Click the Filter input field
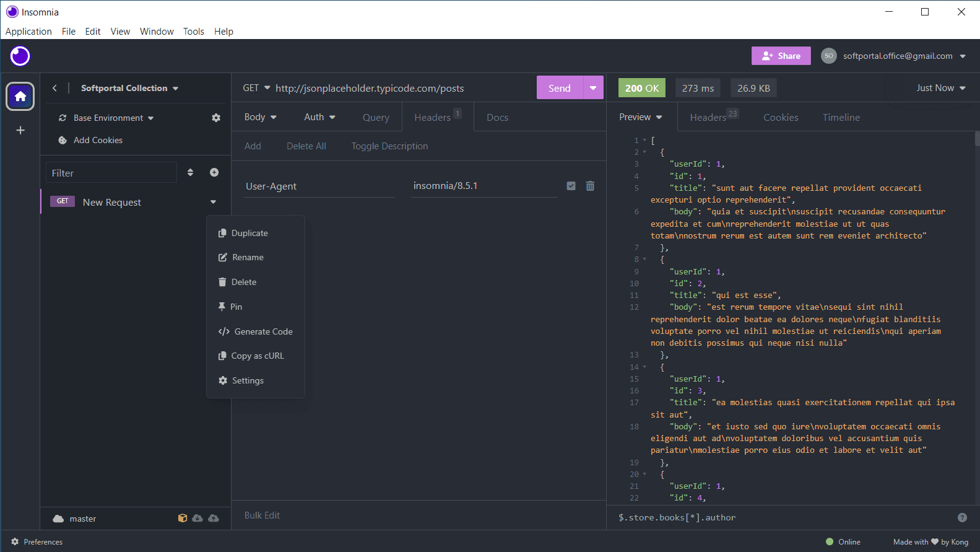This screenshot has width=980, height=552. coord(111,173)
